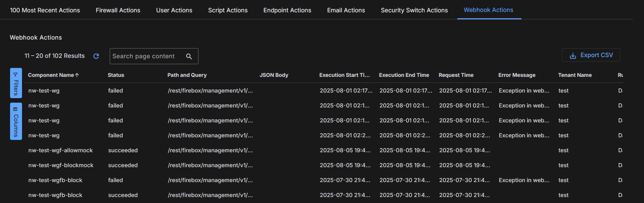
Task: Open the Columns side panel
Action: (x=16, y=121)
